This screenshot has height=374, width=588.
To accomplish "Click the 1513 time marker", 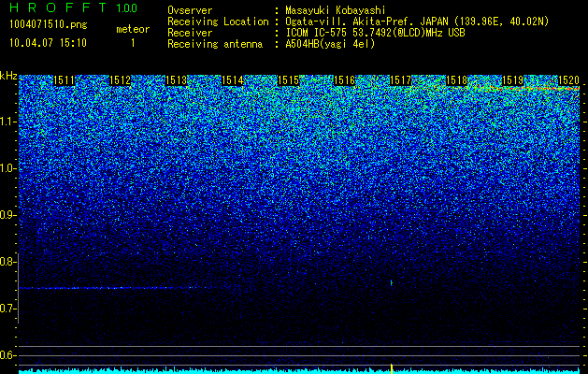I will [177, 80].
